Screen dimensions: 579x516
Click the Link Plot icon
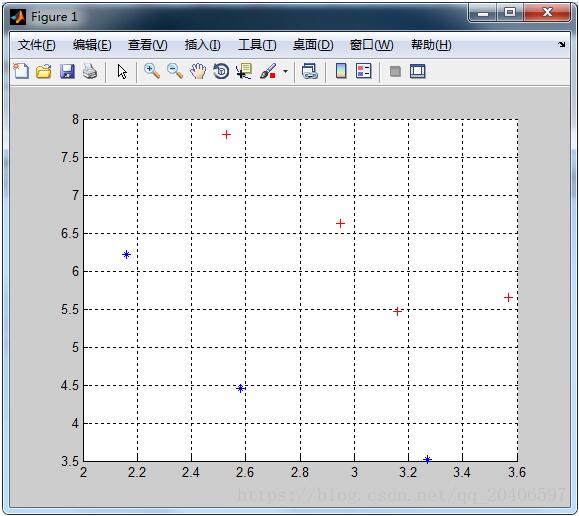(x=309, y=71)
